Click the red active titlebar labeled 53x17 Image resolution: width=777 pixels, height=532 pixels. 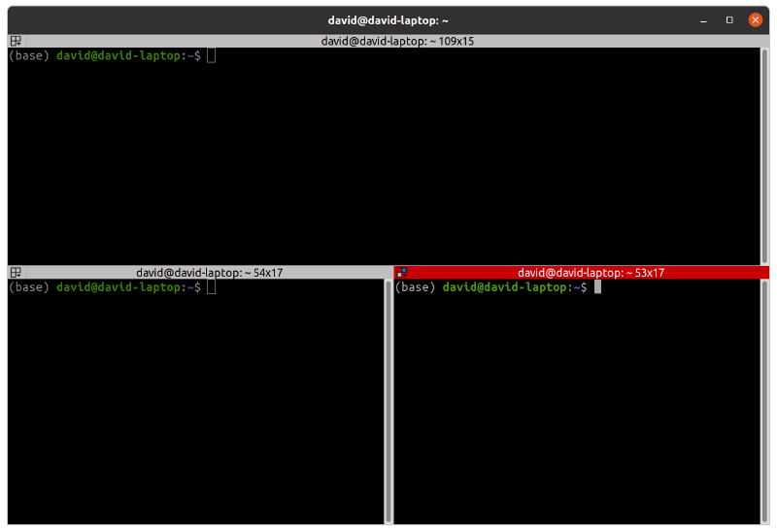click(x=591, y=273)
